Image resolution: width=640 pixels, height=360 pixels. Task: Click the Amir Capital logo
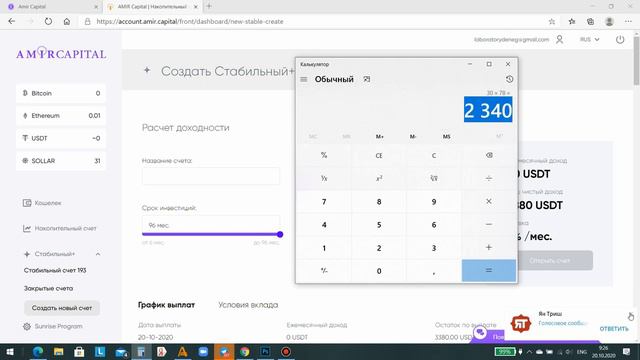coord(61,53)
